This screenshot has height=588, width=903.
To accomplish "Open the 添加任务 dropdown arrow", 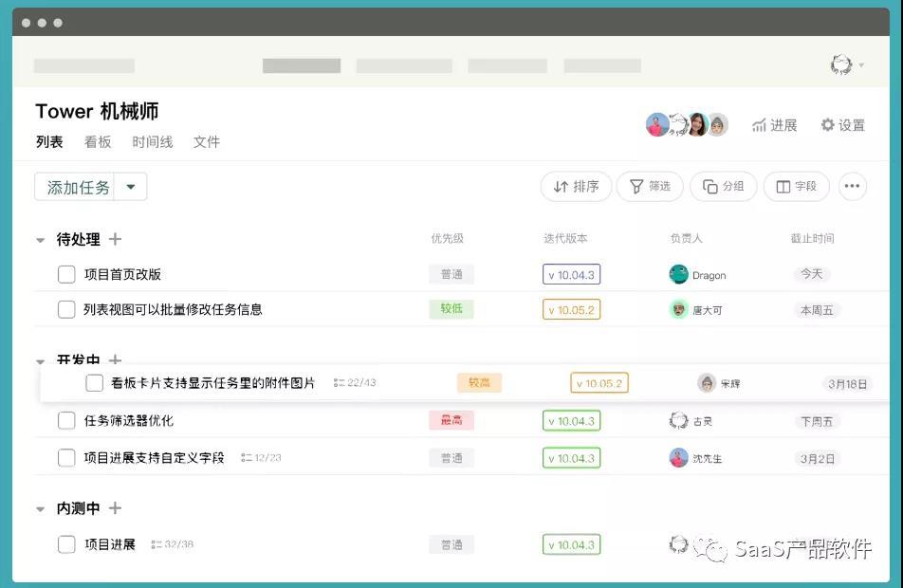I will click(x=131, y=187).
